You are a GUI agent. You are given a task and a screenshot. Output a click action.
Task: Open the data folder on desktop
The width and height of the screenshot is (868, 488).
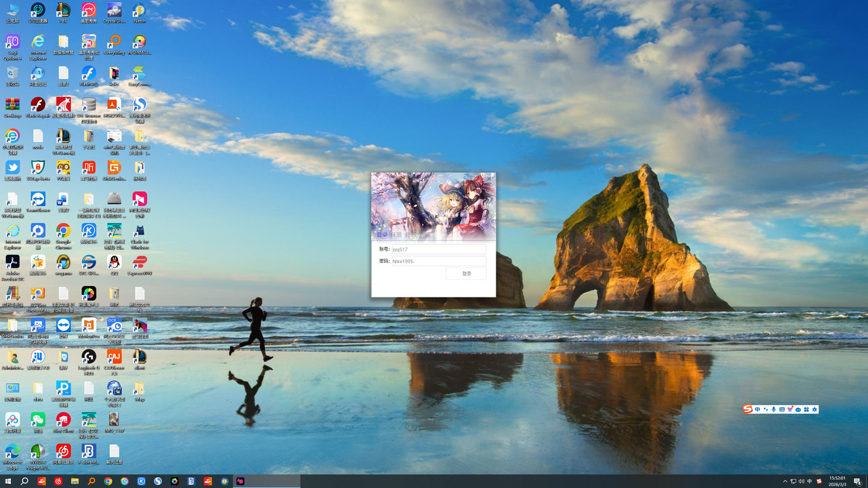point(38,391)
